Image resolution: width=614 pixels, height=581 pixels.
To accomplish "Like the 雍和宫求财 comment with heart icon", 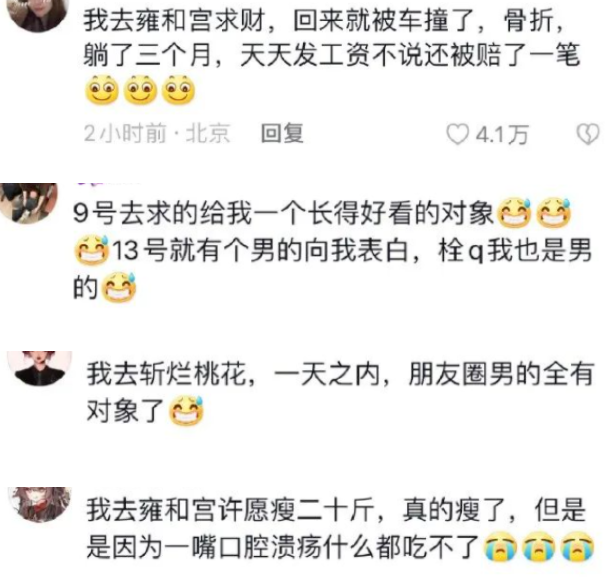I will [x=458, y=134].
